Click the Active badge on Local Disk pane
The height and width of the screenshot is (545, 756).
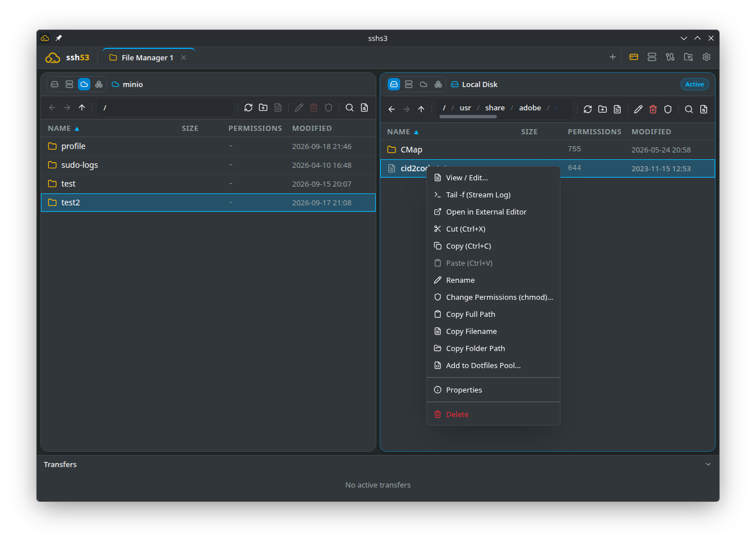click(695, 84)
